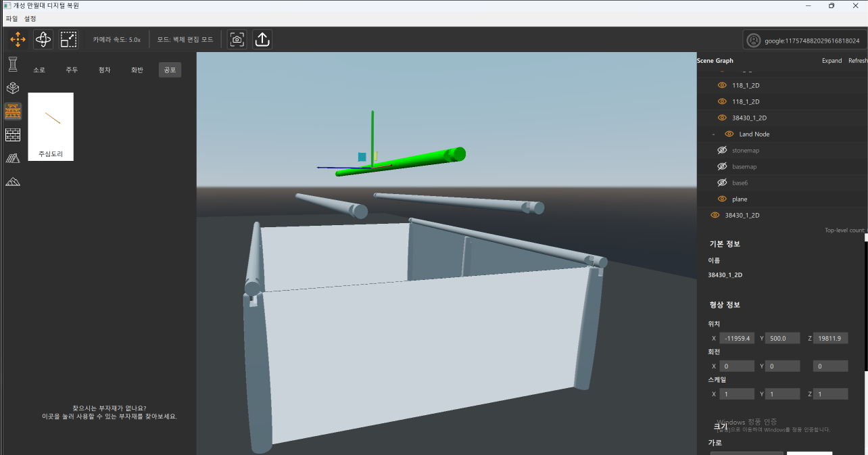Open the column parts category icon
This screenshot has height=455, width=868.
tap(13, 65)
